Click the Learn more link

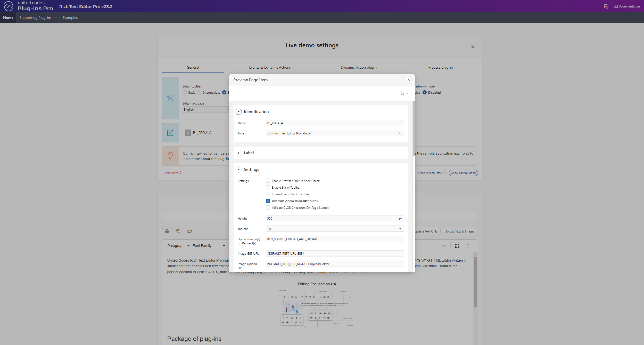[x=171, y=173]
